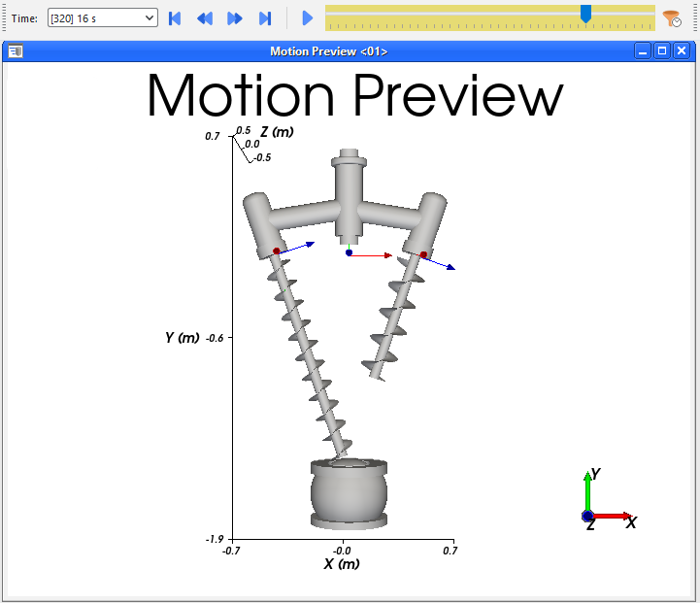700x603 pixels.
Task: Click the Motion Preview title text
Action: click(x=355, y=95)
